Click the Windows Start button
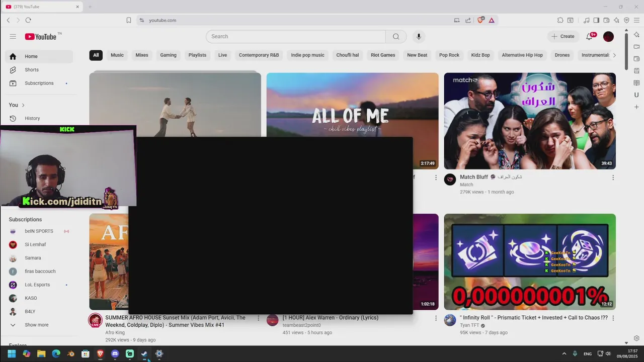This screenshot has width=644, height=362. 12,353
